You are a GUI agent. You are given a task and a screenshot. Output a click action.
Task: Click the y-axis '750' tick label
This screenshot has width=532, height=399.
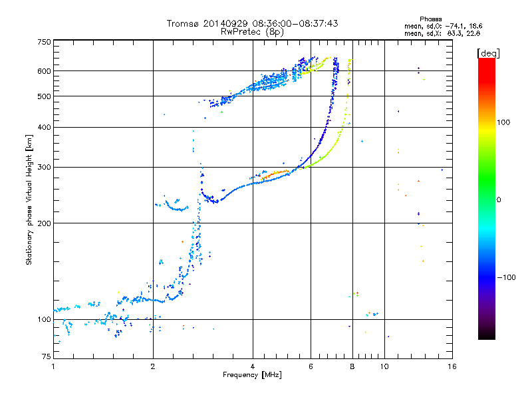[44, 42]
